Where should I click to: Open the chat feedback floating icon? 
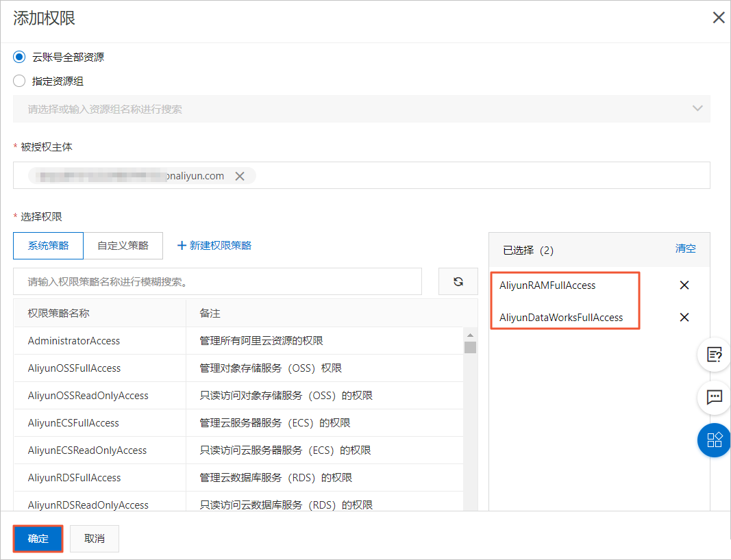coord(715,397)
